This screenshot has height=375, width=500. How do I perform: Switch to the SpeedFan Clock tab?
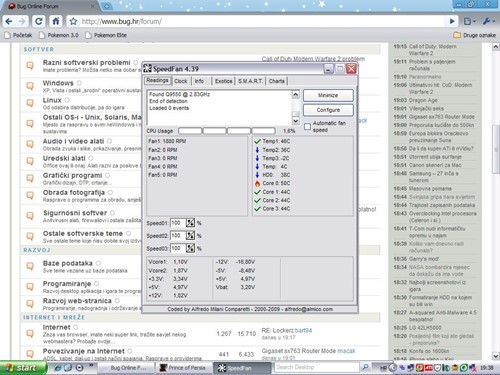click(x=181, y=81)
